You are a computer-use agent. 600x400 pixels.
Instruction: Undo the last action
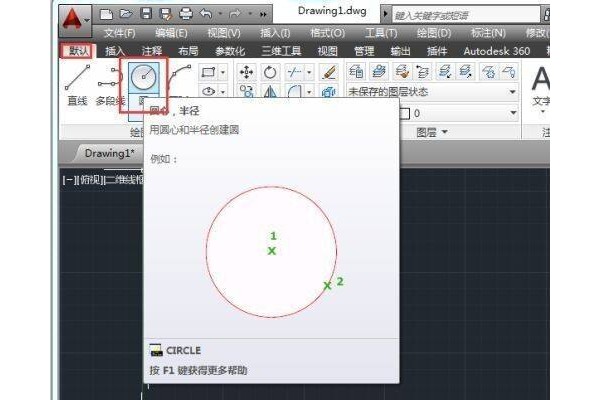(x=206, y=15)
